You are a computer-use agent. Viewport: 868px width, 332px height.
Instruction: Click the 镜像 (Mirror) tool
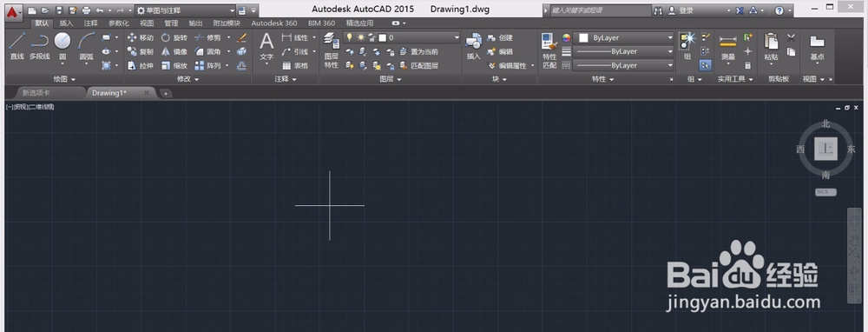click(x=174, y=51)
